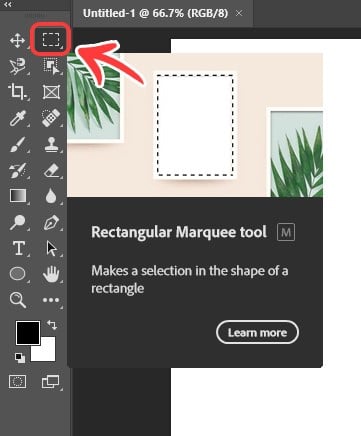
Task: Select the Ellipse shape tool
Action: pos(17,274)
